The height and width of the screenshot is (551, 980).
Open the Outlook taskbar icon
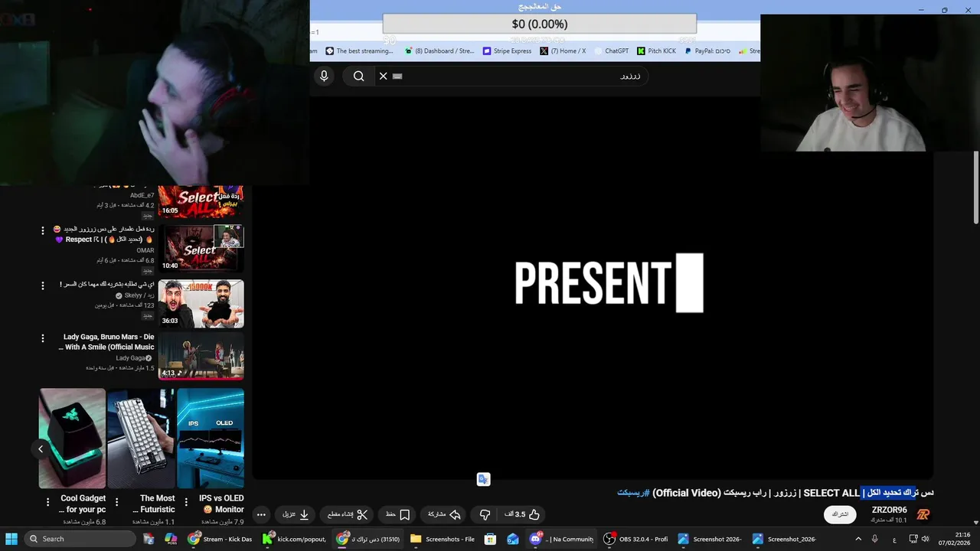(512, 539)
